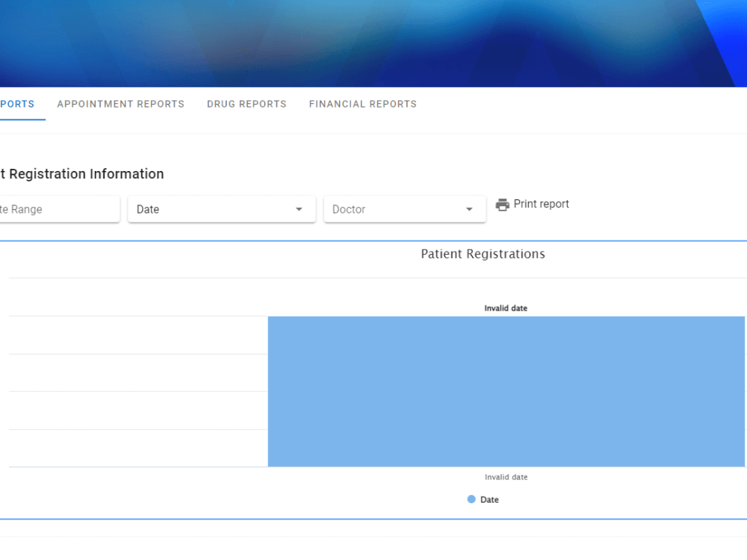Click the Registration Information heading
747x560 pixels.
click(x=82, y=174)
